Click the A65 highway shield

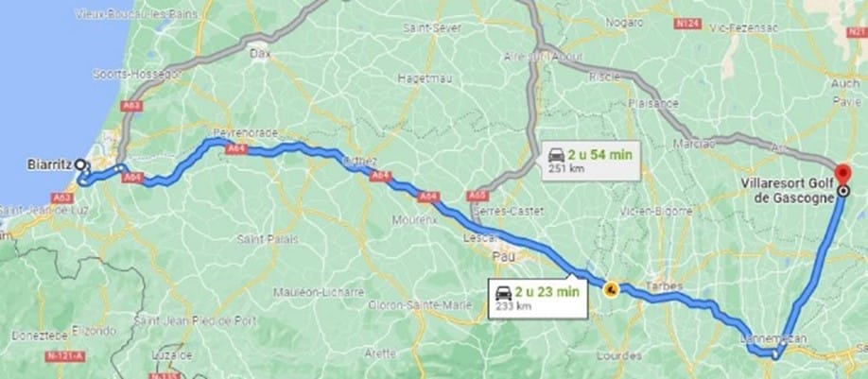[476, 196]
